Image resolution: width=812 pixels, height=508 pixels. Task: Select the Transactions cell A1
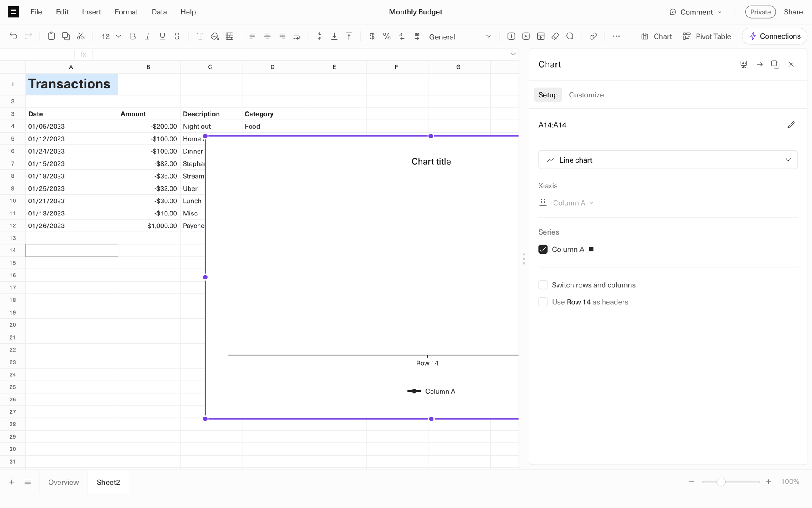coord(72,84)
